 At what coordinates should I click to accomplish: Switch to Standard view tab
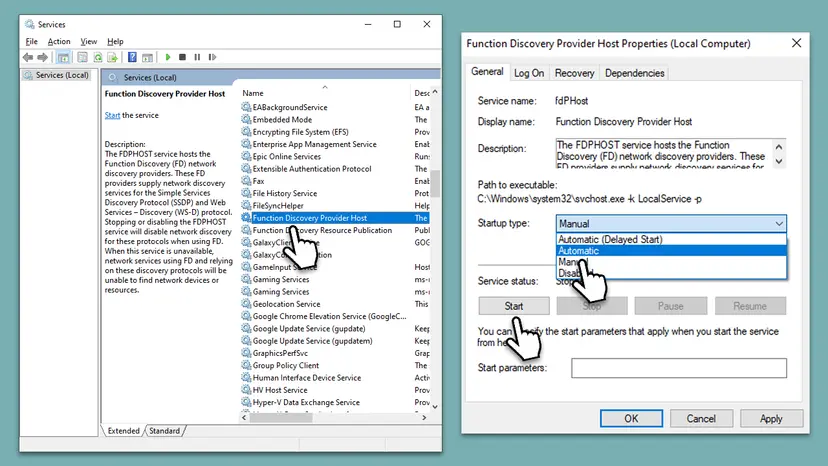pos(164,431)
